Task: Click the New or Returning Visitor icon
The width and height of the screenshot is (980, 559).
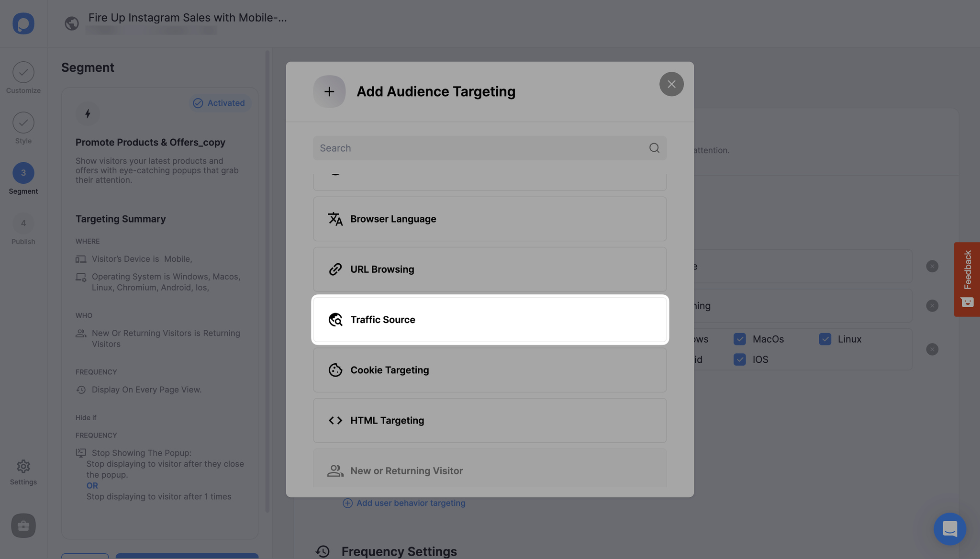Action: click(334, 471)
